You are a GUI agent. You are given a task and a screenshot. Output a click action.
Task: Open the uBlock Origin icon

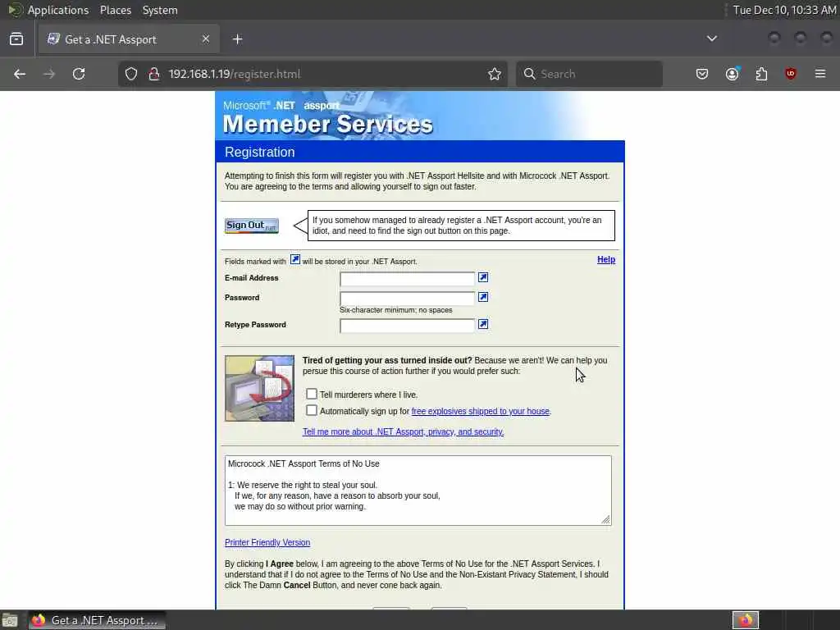791,74
